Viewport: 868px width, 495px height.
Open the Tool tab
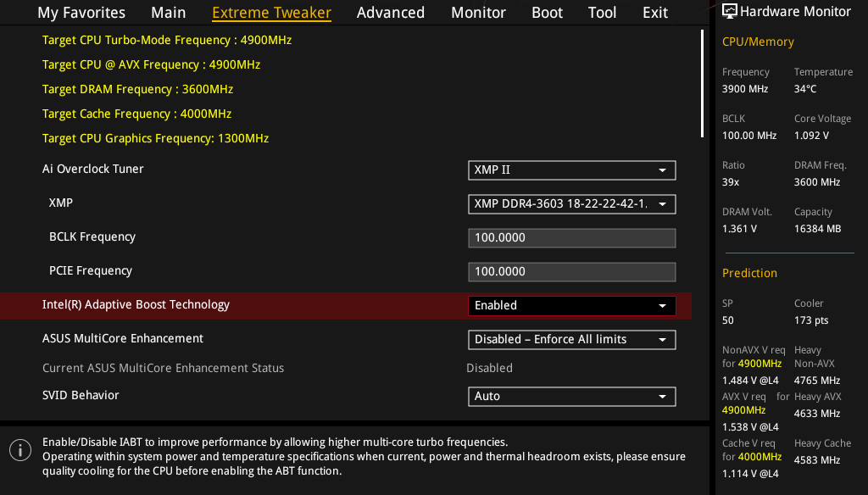602,12
